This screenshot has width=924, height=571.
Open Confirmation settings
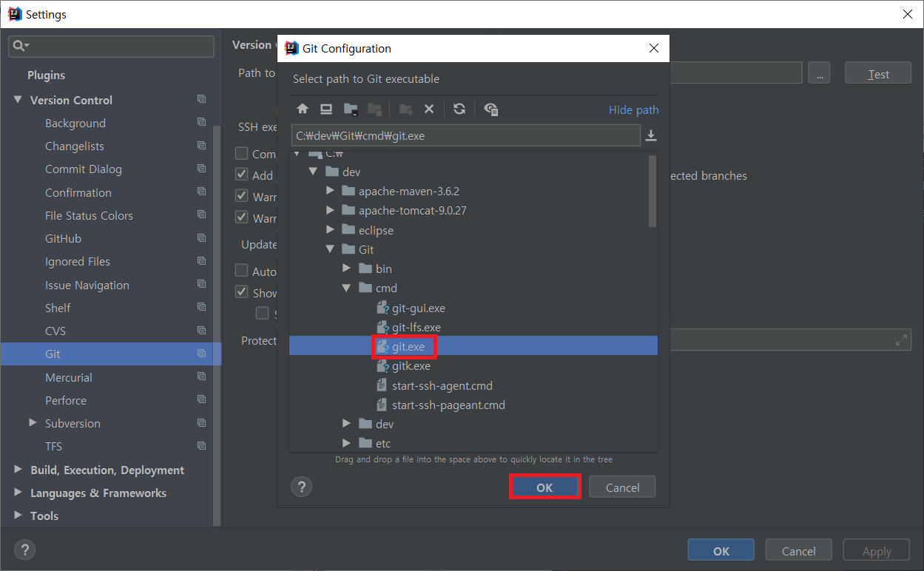(78, 192)
